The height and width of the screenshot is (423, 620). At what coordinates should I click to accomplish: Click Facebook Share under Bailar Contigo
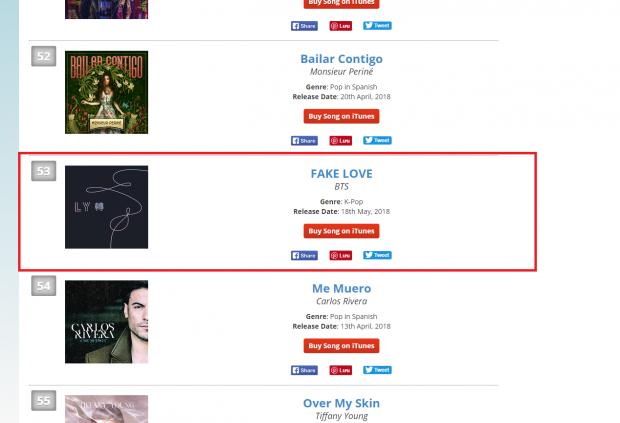pos(304,141)
